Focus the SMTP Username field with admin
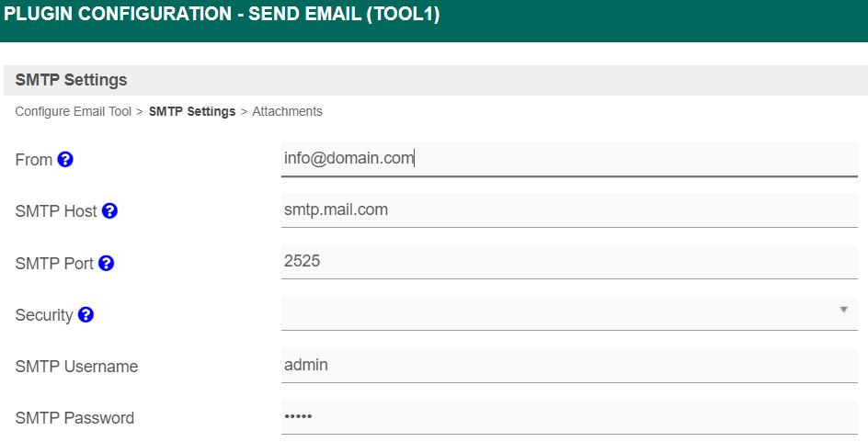The width and height of the screenshot is (868, 442). (569, 365)
